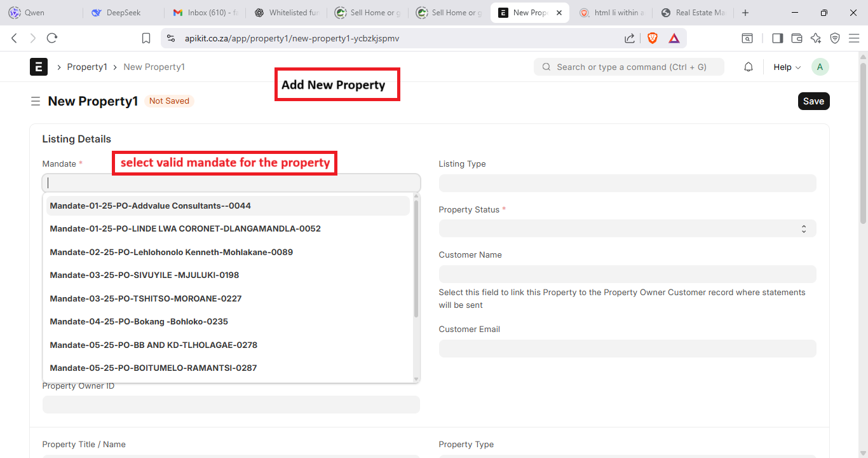Select Mandate-01-25-PO-Addvalue Consultants--0044 option
The height and width of the screenshot is (458, 868).
tap(151, 205)
